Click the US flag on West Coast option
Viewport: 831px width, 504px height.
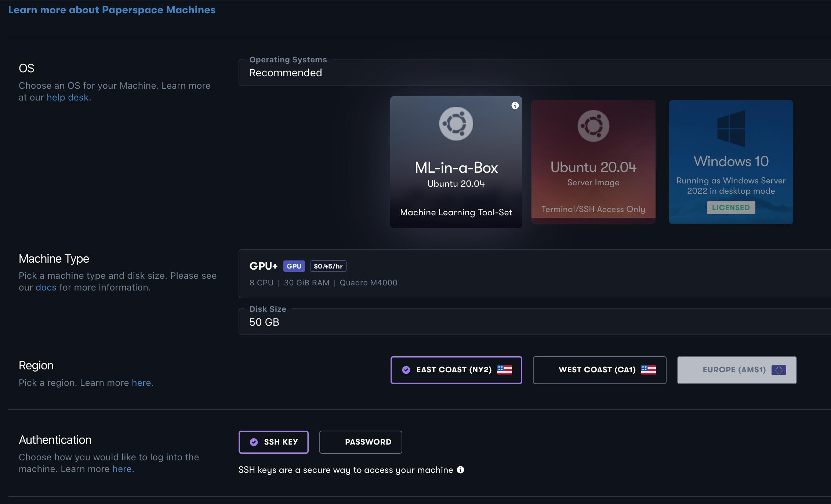[648, 370]
